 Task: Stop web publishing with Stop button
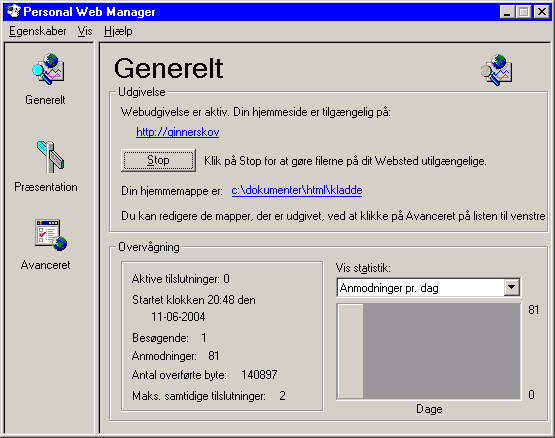158,160
